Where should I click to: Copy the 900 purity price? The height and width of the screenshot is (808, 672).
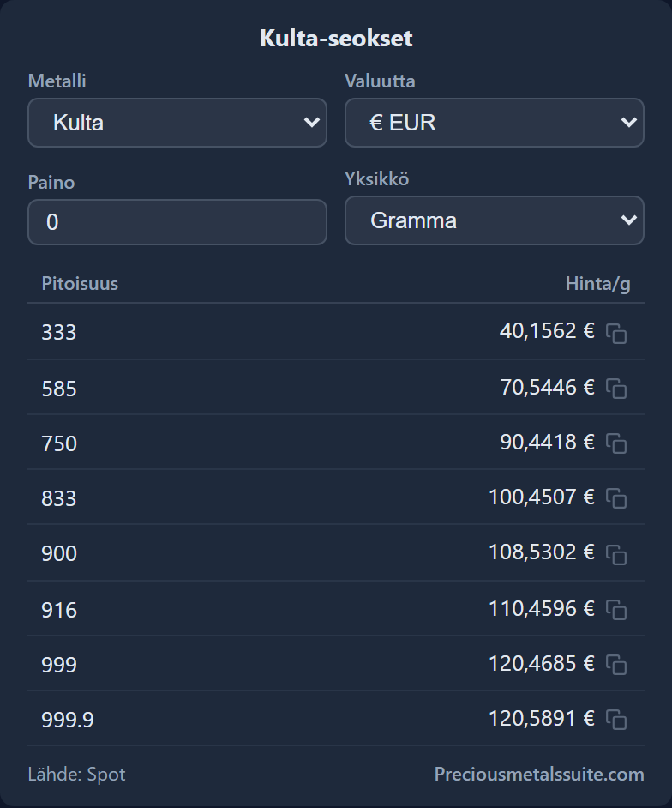pyautogui.click(x=616, y=554)
